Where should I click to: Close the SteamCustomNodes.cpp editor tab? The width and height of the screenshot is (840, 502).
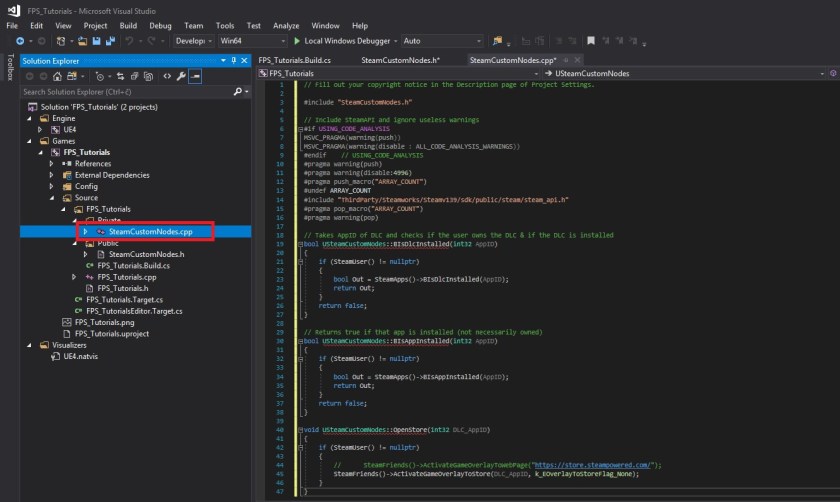tap(578, 60)
